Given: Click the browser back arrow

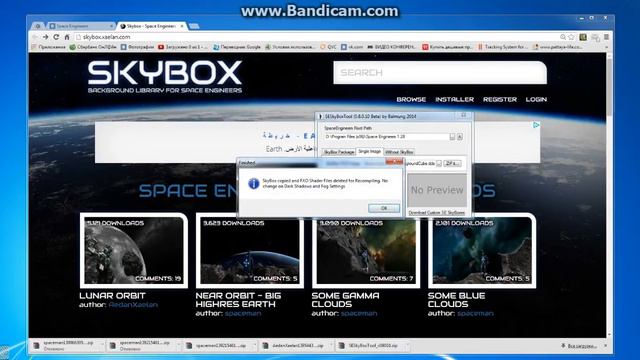Looking at the screenshot, I should pos(35,37).
